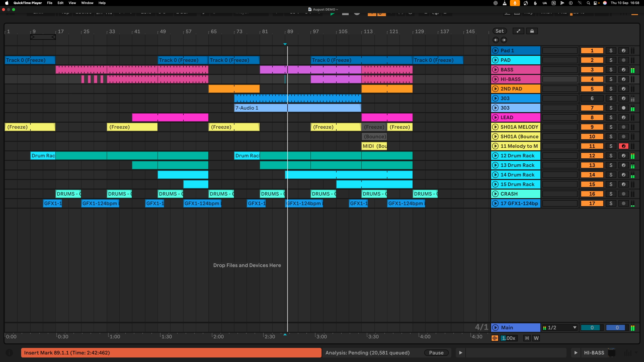644x362 pixels.
Task: Click the LEAD track automation chooser box
Action: pyautogui.click(x=560, y=117)
